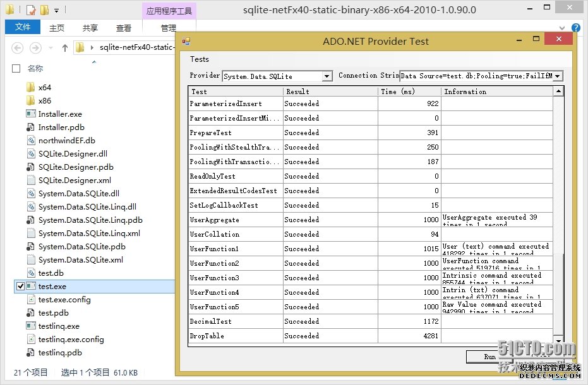Click the SQLite.Designer.dll file icon
This screenshot has width=588, height=385.
(x=30, y=153)
